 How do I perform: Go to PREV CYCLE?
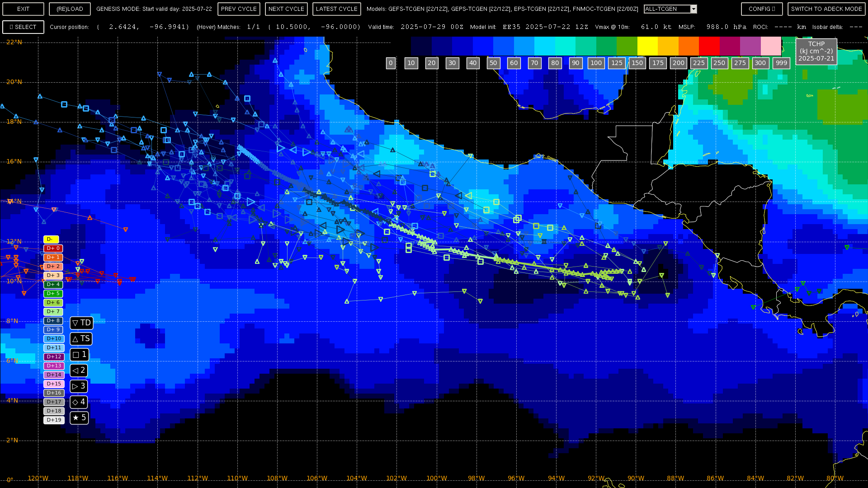(x=239, y=9)
